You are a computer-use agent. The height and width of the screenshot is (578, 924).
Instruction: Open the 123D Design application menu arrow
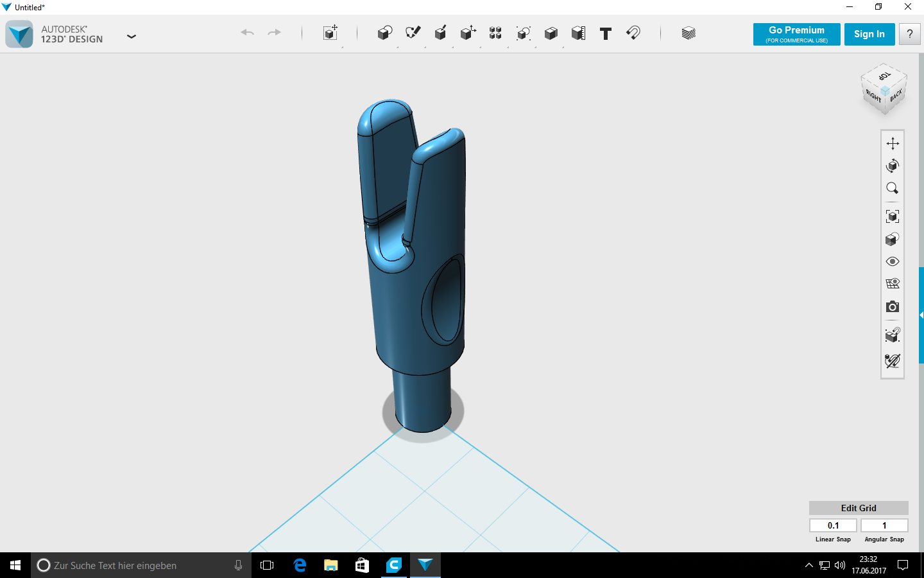132,37
